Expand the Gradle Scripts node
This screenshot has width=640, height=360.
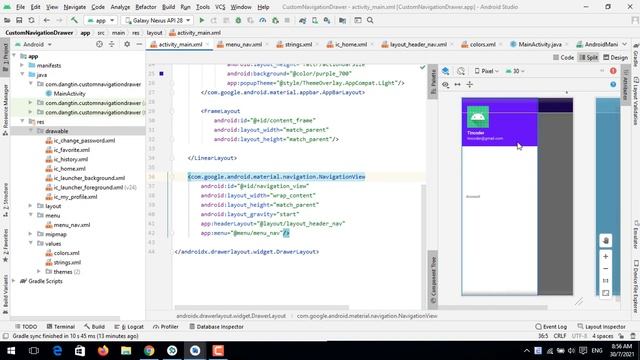(x=14, y=281)
